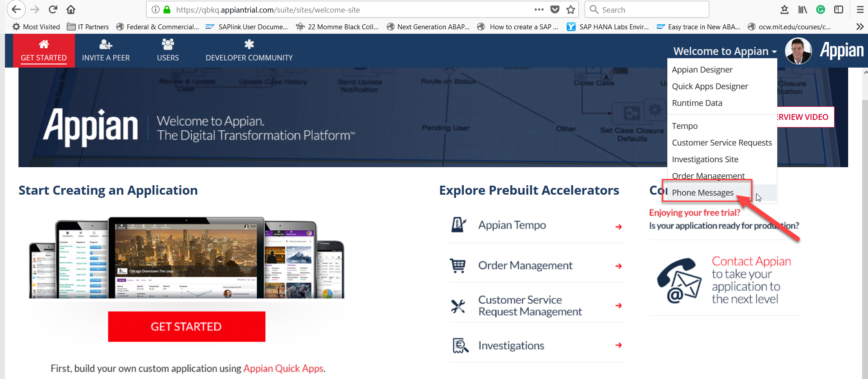The height and width of the screenshot is (379, 868).
Task: Click the browser Back arrow button
Action: tap(16, 9)
